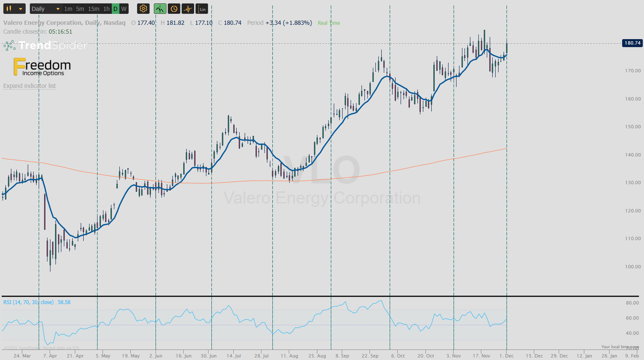
Task: Click the close price C 180.74
Action: [x=230, y=23]
